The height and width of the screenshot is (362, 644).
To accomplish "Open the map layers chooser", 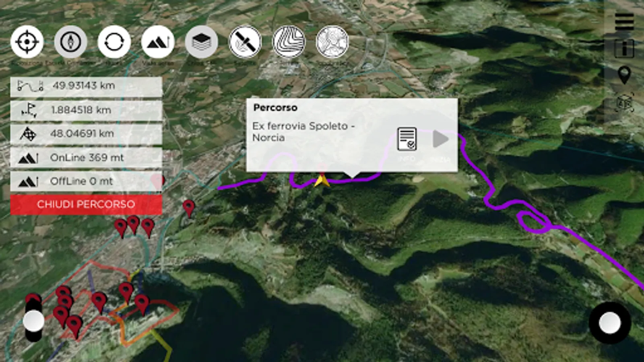I will pyautogui.click(x=201, y=42).
